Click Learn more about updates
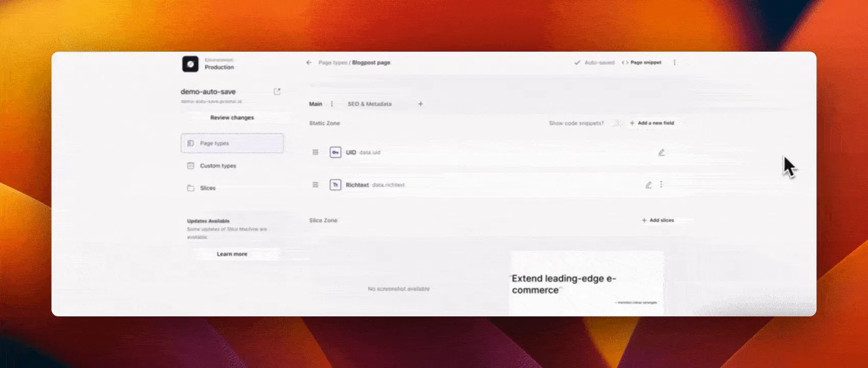This screenshot has height=368, width=868. (x=232, y=254)
